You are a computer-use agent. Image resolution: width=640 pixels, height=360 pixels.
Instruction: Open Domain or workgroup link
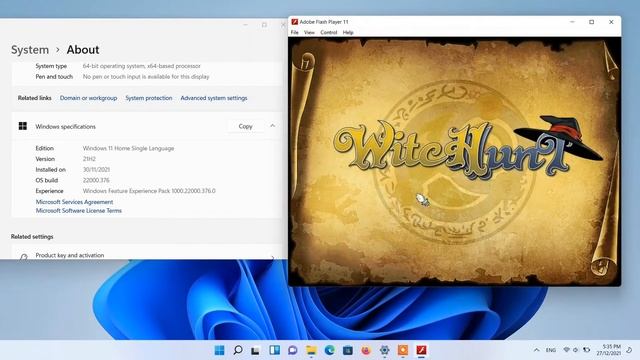coord(88,98)
